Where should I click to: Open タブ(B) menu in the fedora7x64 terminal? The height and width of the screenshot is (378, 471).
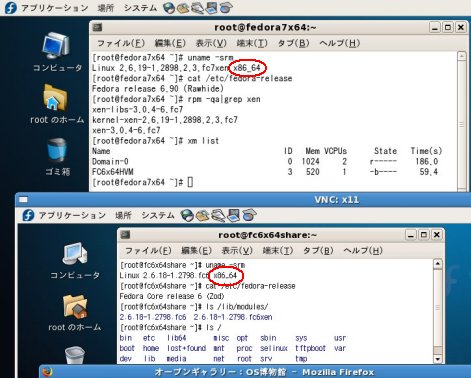tap(293, 43)
